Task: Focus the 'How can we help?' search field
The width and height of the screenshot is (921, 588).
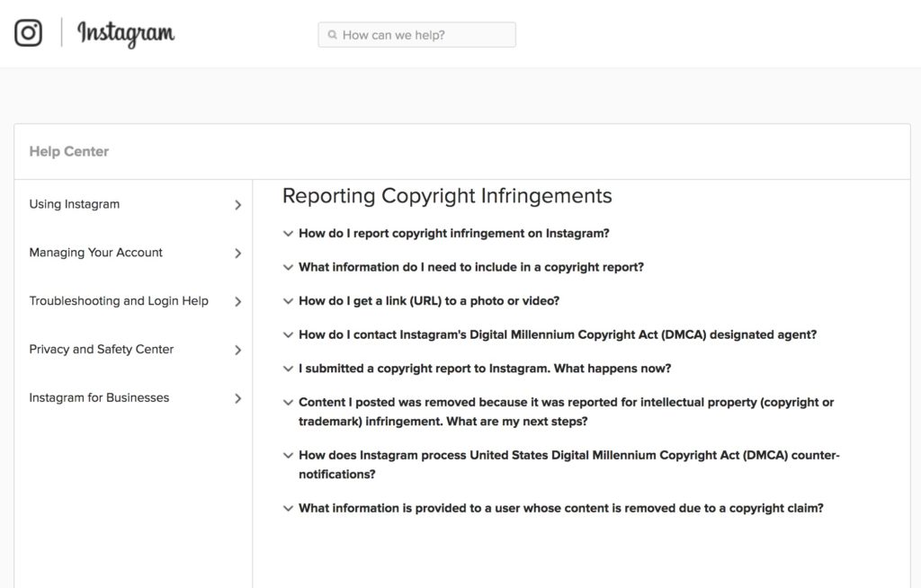Action: [417, 35]
